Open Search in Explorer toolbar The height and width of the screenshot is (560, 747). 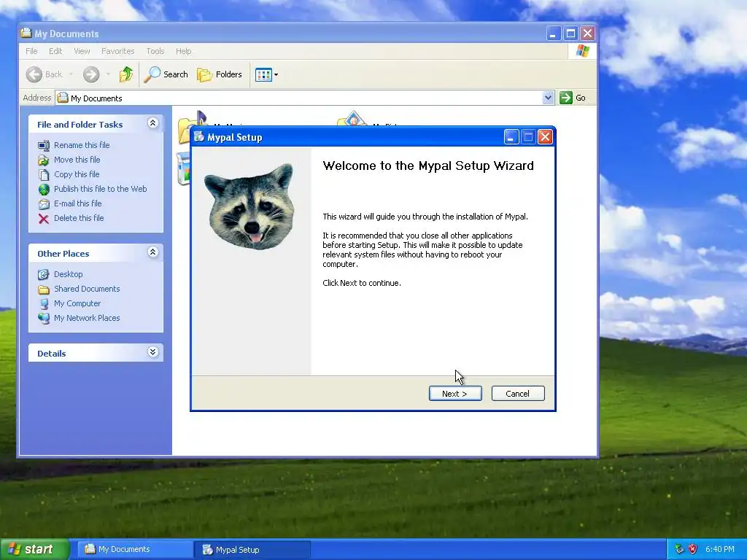click(x=166, y=74)
